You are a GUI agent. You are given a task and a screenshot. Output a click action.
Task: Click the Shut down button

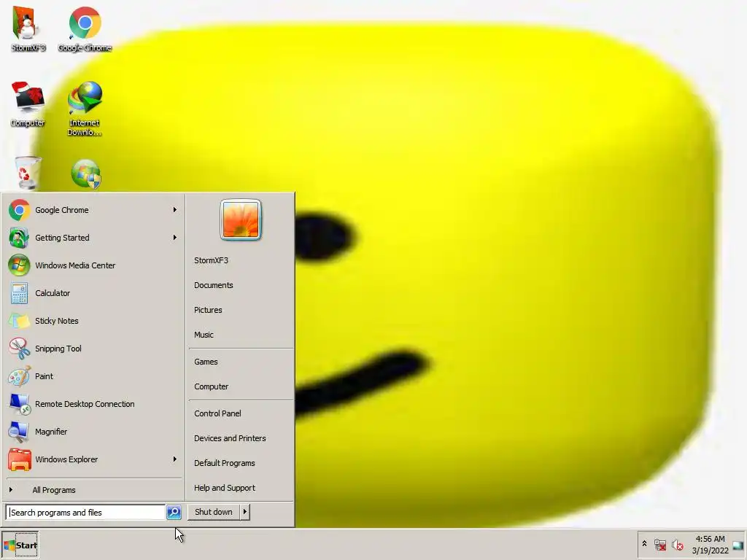coord(214,512)
